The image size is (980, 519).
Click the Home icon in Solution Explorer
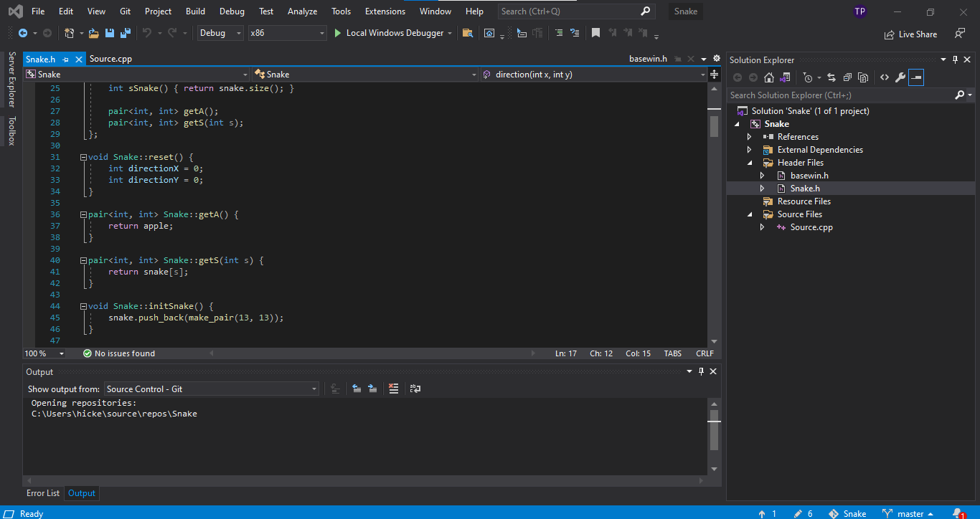(x=769, y=77)
